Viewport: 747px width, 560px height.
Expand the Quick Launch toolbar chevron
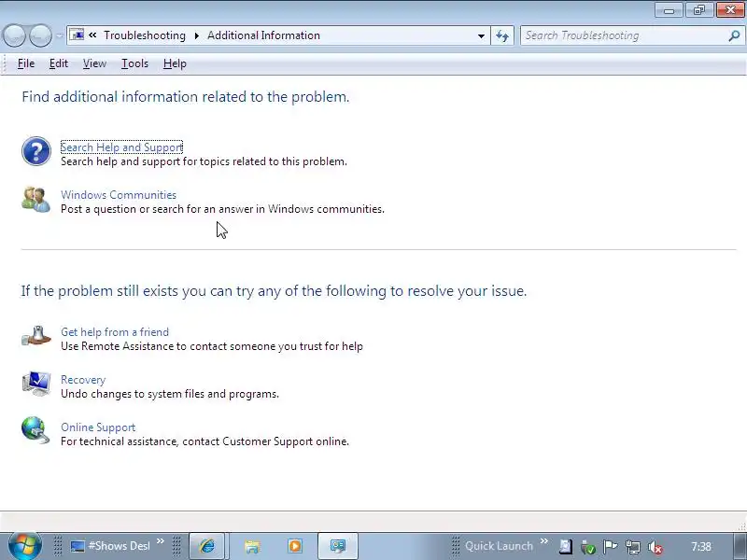click(544, 541)
